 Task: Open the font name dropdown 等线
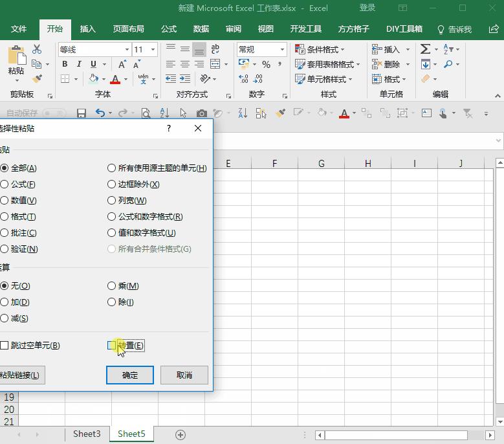click(x=127, y=49)
